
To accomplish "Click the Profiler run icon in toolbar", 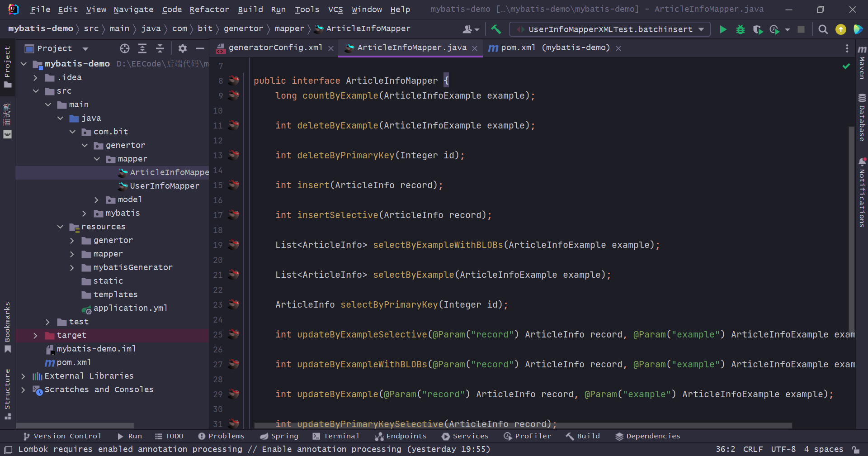I will 774,29.
